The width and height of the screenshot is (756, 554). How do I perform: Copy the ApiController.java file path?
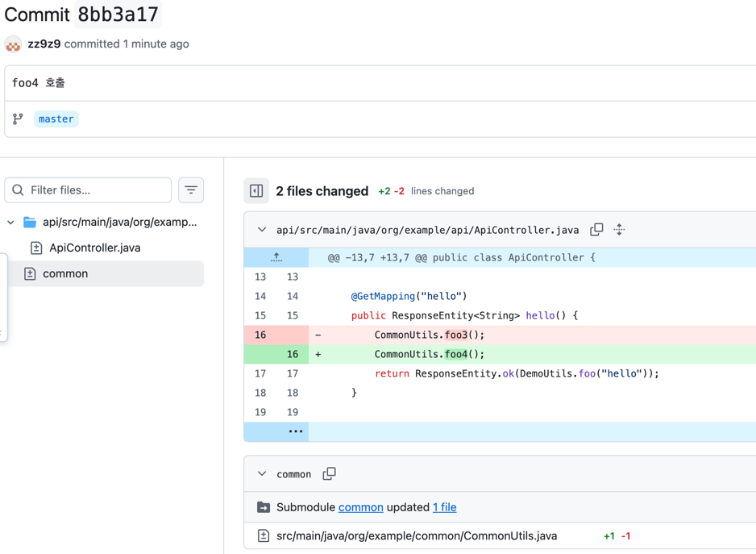(x=596, y=230)
